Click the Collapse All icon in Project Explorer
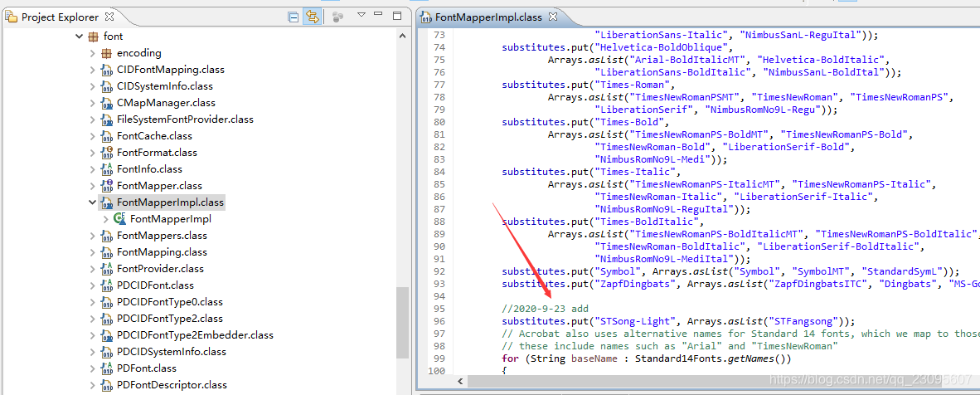This screenshot has width=980, height=395. 294,17
